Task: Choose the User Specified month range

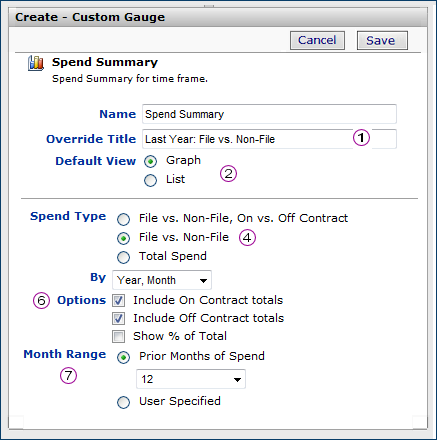Action: tap(123, 402)
